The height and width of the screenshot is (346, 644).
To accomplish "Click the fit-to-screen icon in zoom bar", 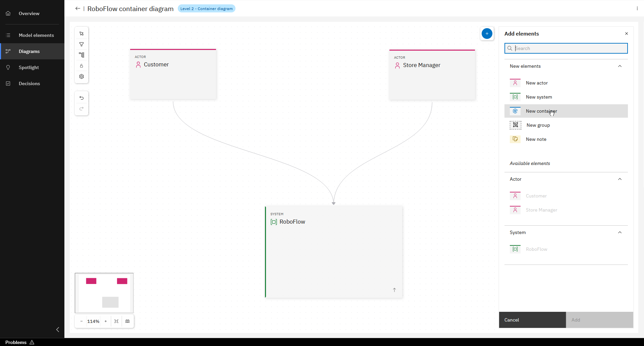I will pos(116,321).
